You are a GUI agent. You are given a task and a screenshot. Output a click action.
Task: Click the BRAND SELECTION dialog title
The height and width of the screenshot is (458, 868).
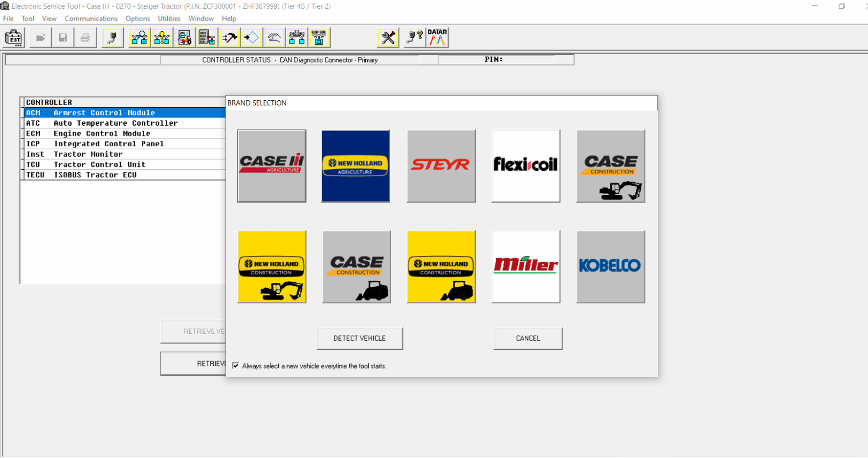coord(257,103)
